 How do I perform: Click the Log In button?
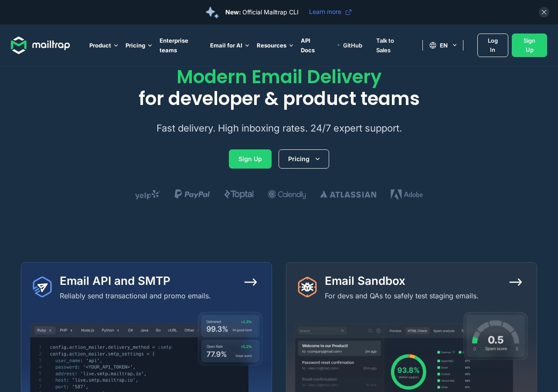tap(493, 45)
